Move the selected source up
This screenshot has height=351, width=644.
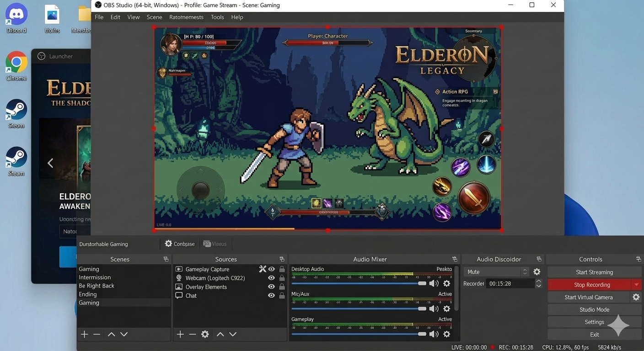tap(220, 335)
